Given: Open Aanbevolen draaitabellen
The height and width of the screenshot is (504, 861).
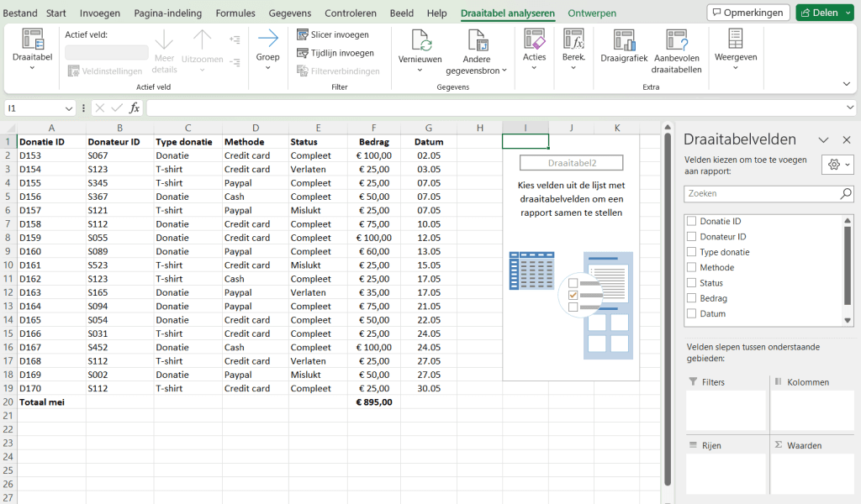Looking at the screenshot, I should (676, 39).
